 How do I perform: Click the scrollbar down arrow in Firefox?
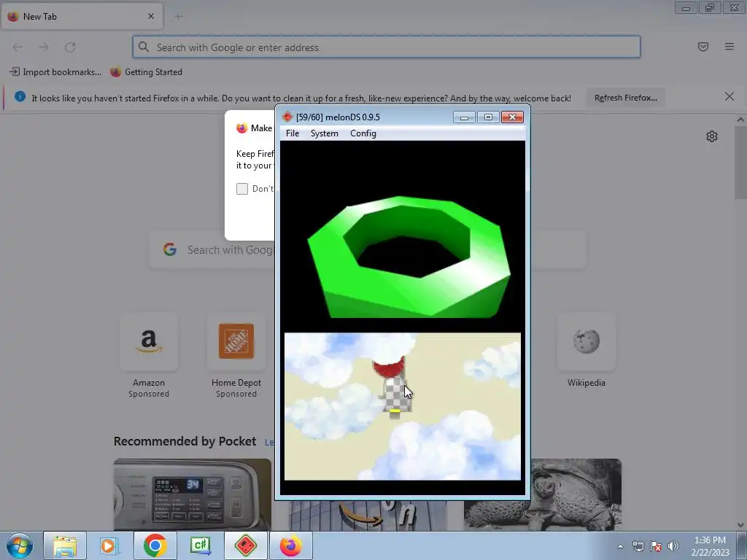(740, 525)
